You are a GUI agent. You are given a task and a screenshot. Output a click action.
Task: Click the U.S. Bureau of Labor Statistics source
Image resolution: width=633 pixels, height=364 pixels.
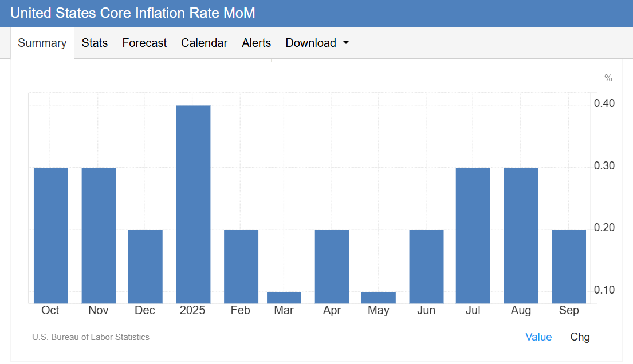(91, 337)
